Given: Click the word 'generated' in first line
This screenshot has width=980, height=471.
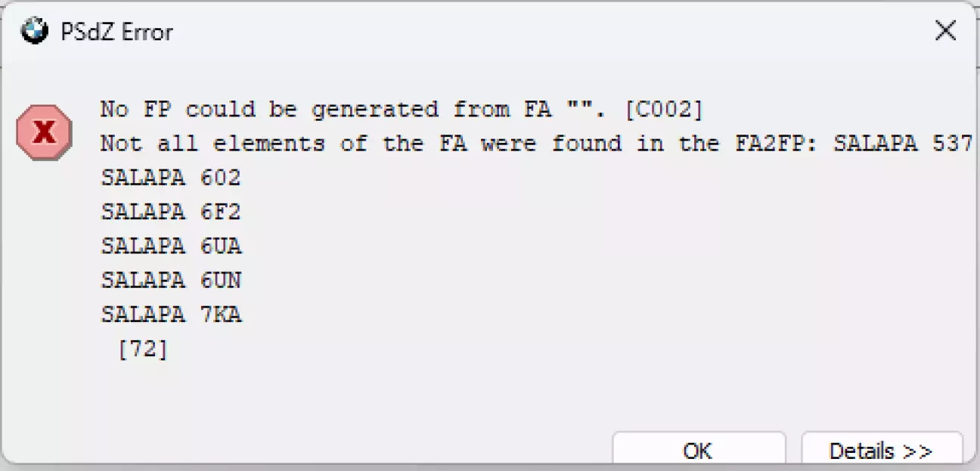Looking at the screenshot, I should [375, 110].
